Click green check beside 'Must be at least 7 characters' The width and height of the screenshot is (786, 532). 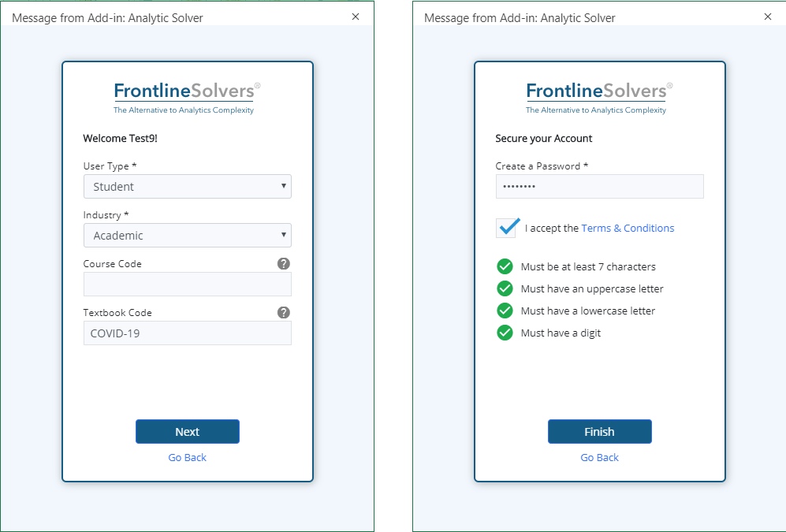(505, 266)
